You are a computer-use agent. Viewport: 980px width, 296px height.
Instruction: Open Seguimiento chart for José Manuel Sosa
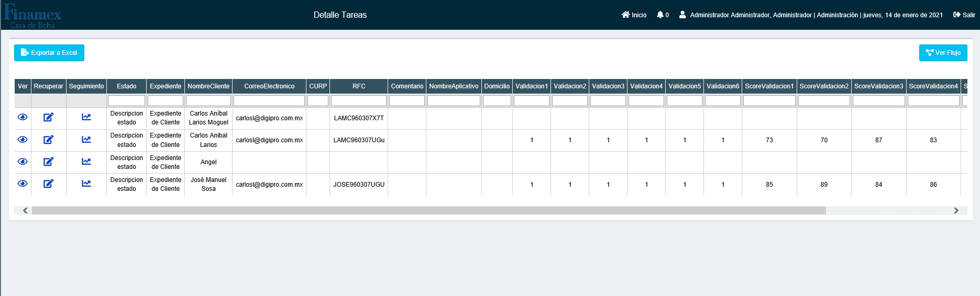pos(86,184)
